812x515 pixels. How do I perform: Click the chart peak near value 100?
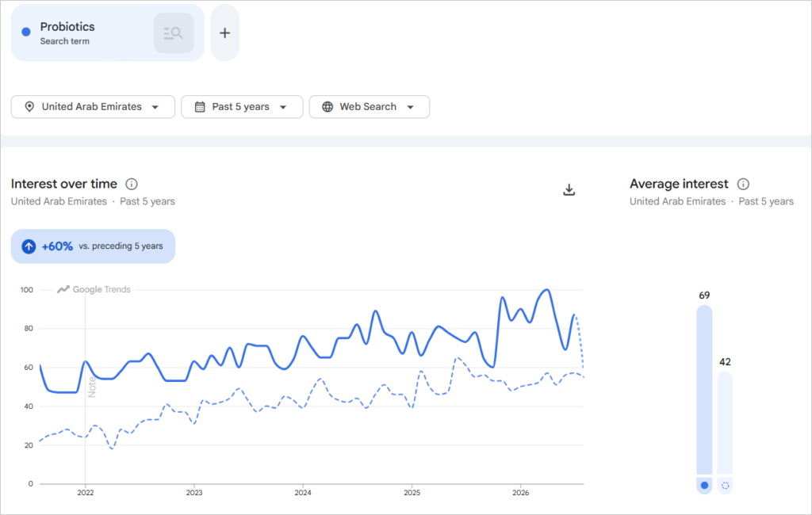pyautogui.click(x=547, y=290)
